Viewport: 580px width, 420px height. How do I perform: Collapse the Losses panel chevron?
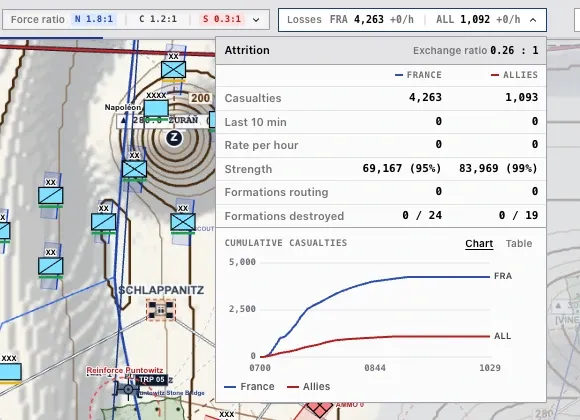pos(533,20)
